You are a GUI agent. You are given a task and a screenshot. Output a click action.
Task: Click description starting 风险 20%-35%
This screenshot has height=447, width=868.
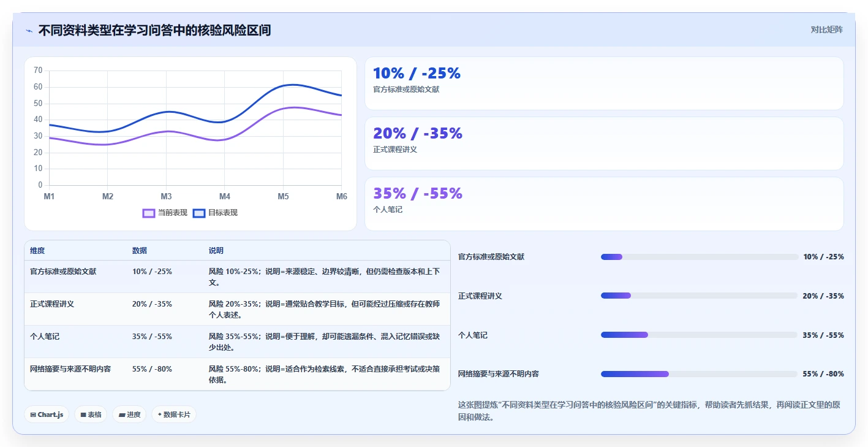point(325,309)
